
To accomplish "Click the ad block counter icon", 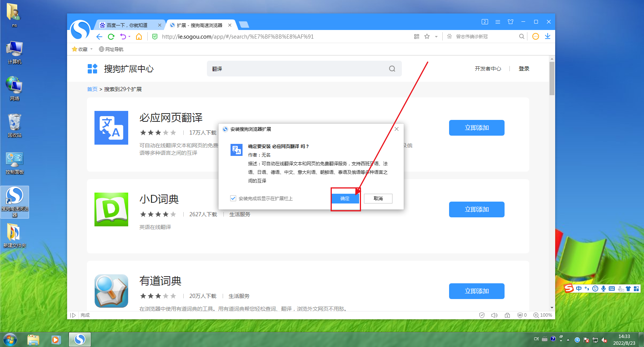I will (522, 315).
